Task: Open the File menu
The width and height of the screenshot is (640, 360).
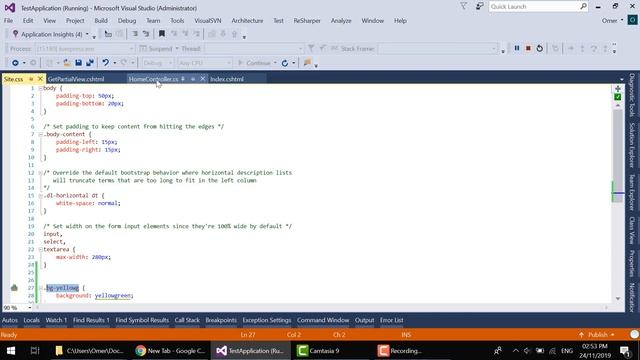Action: [8, 20]
